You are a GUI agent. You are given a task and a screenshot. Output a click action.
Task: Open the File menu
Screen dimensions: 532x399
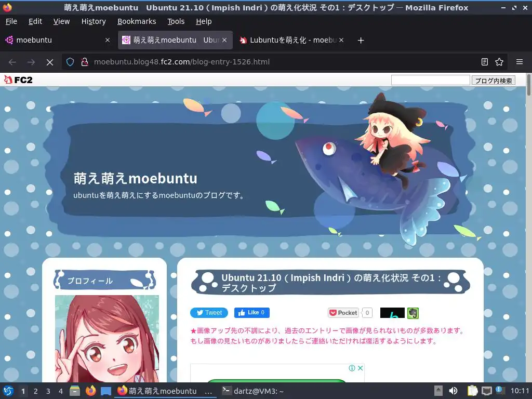[x=11, y=21]
